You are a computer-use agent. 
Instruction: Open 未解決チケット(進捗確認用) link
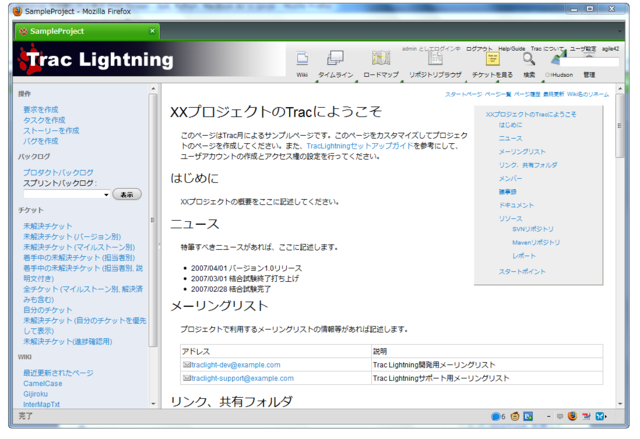point(68,341)
